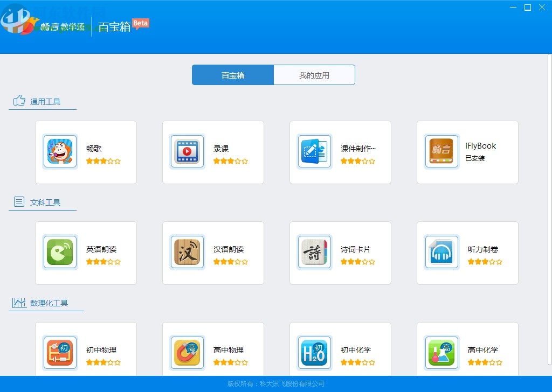The width and height of the screenshot is (552, 392).
Task: Click the 高中物理 app name
Action: click(229, 350)
